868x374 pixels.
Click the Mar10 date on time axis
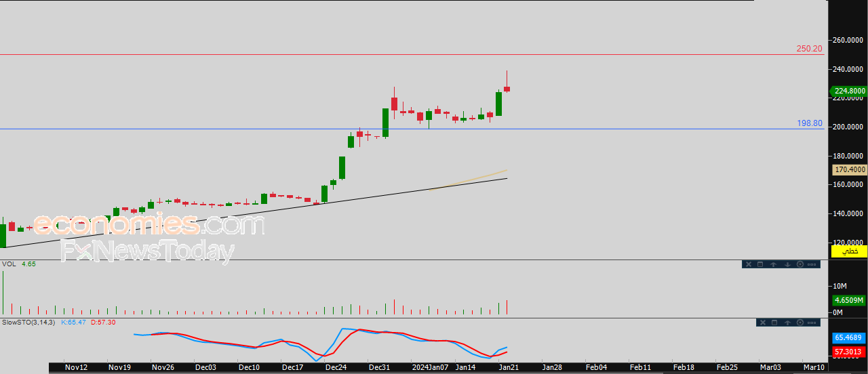(x=814, y=367)
